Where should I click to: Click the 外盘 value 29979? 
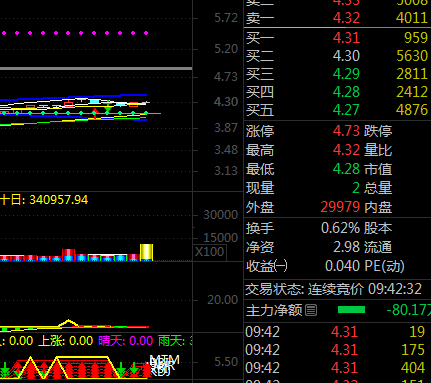pos(340,207)
